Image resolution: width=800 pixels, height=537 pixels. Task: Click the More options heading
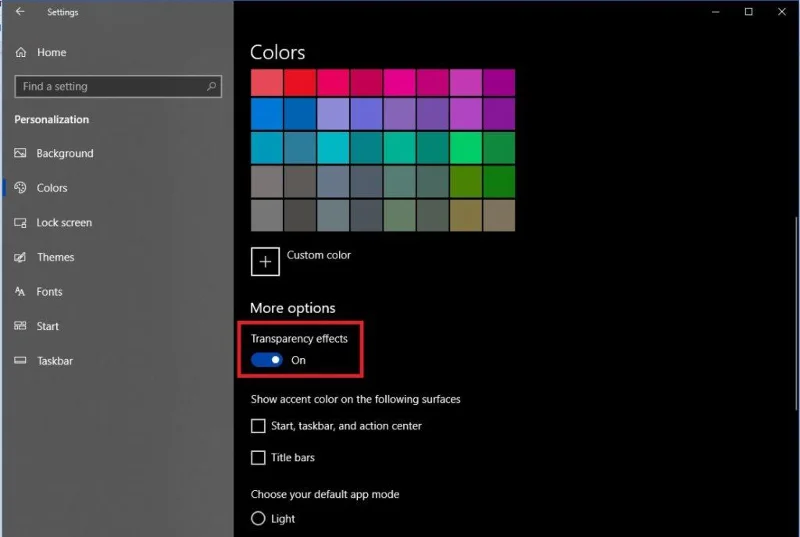click(x=293, y=308)
